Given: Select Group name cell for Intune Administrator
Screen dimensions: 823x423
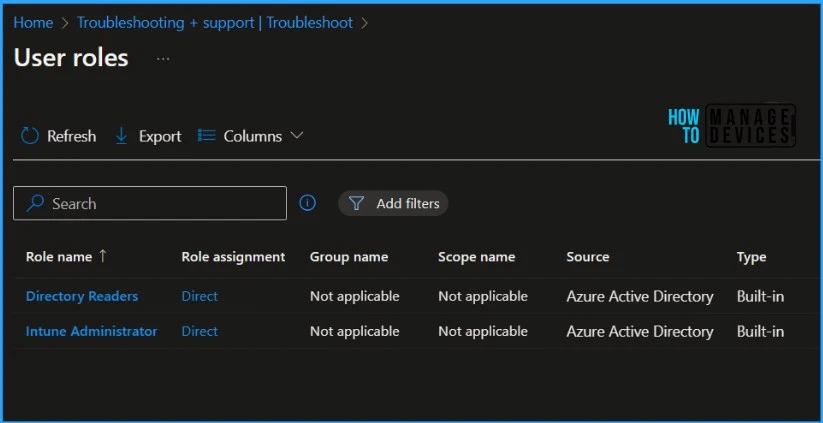Looking at the screenshot, I should 354,331.
